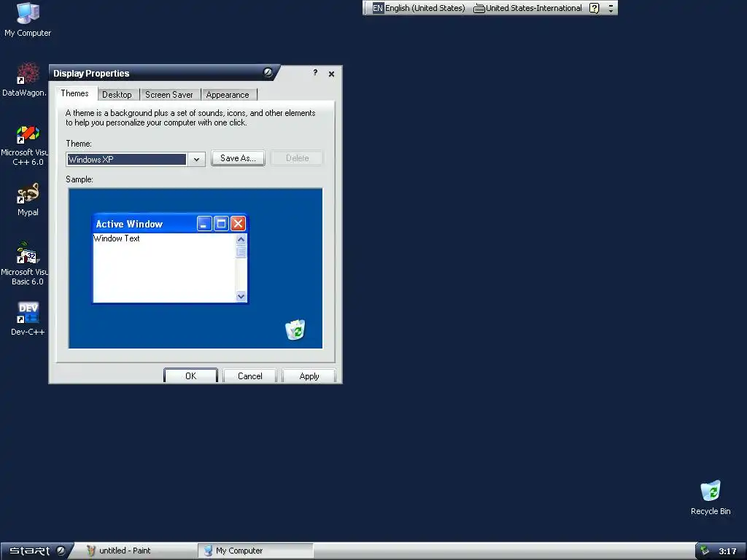Select the DataWagon desktop shortcut
The image size is (747, 560).
pos(24,79)
